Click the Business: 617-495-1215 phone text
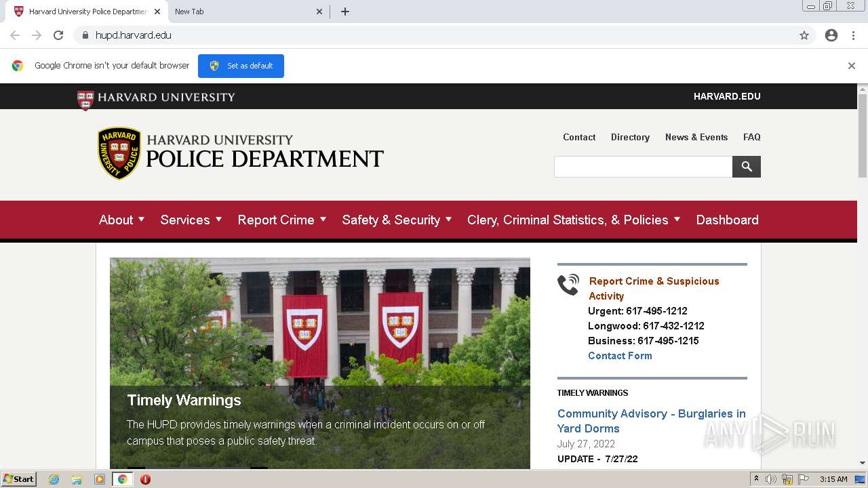Screen dimensions: 868x488 click(644, 341)
